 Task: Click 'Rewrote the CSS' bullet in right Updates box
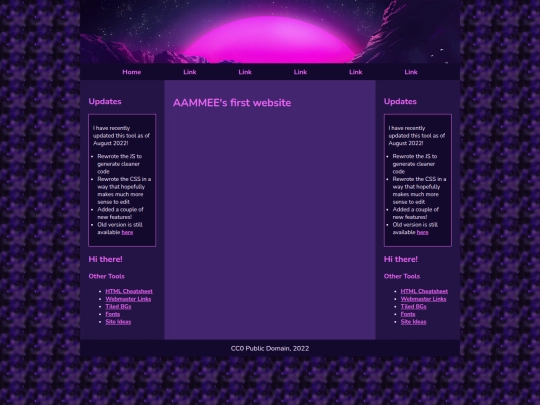[x=419, y=190]
